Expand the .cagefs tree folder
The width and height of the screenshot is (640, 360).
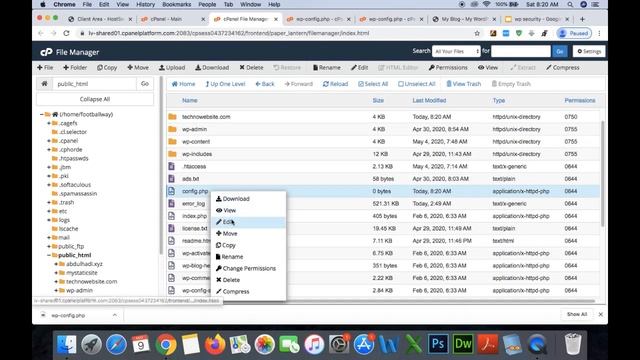pyautogui.click(x=49, y=123)
